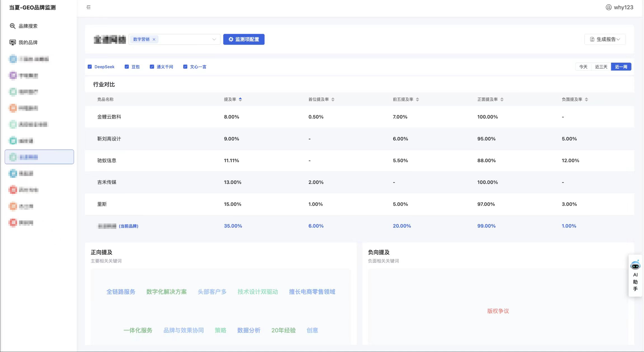The width and height of the screenshot is (644, 352).
Task: Toggle the 豆包 checkbox
Action: [127, 67]
